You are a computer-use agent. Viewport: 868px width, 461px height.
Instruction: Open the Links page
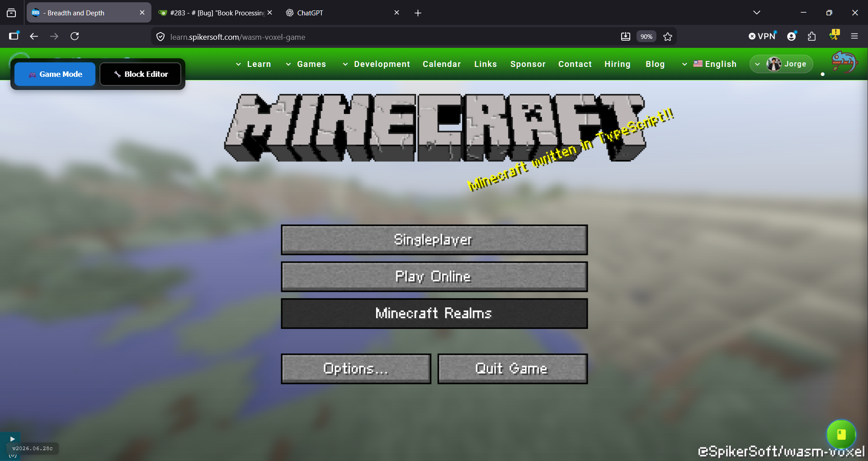point(486,64)
